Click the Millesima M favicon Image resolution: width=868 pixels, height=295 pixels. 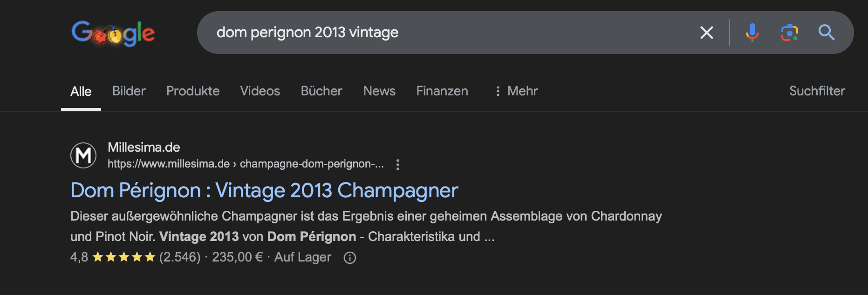pos(83,155)
